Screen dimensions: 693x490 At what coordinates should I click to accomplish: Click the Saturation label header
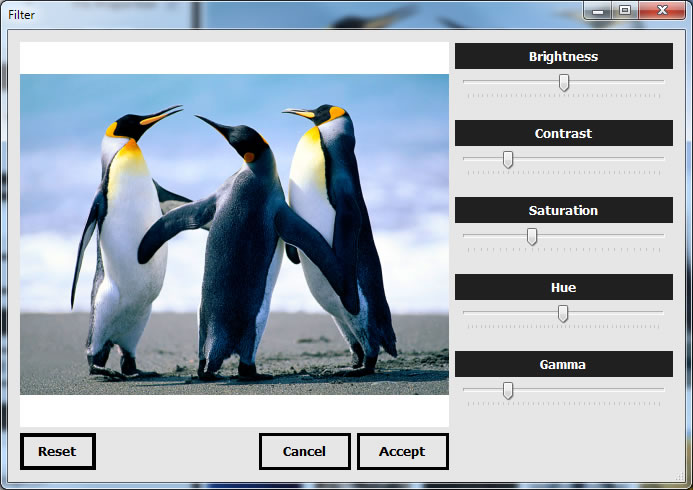pyautogui.click(x=564, y=210)
